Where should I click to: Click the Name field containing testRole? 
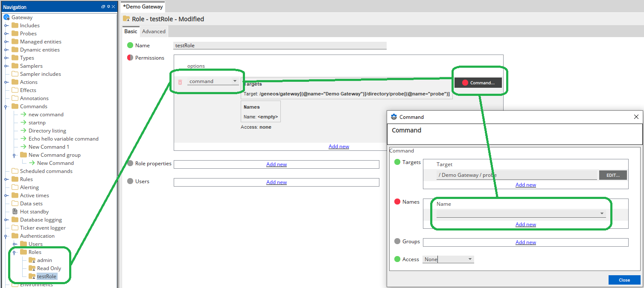coord(280,46)
